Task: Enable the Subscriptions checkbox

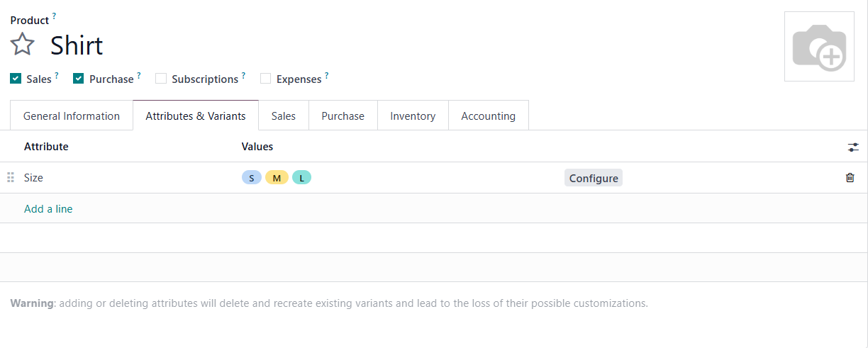Action: 161,79
